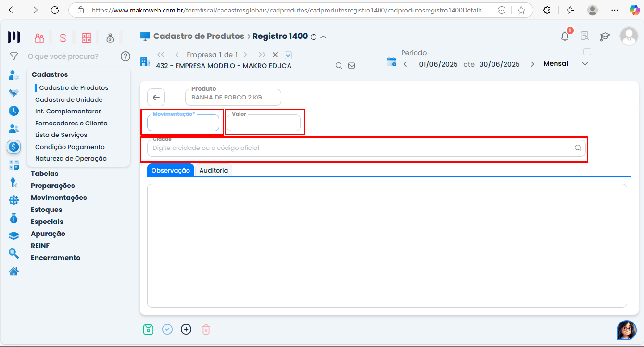644x347 pixels.
Task: Go to the previous period
Action: 405,64
